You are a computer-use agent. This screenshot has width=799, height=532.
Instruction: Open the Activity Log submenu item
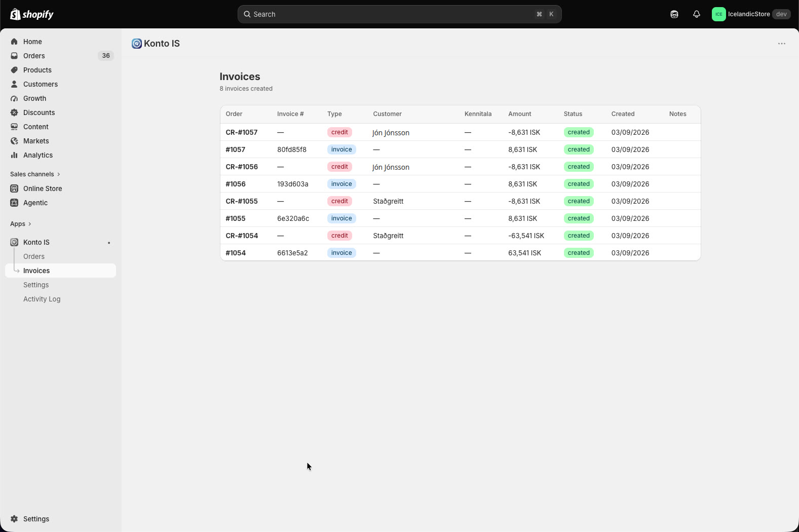[42, 299]
